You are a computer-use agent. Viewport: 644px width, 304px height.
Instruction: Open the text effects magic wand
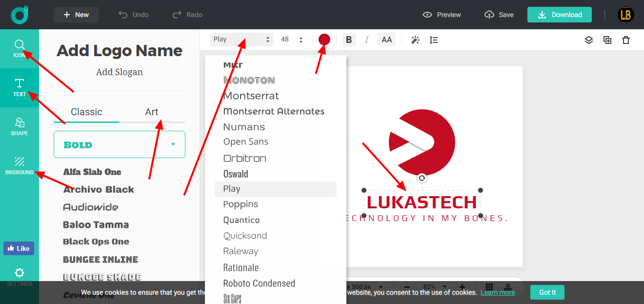[416, 40]
